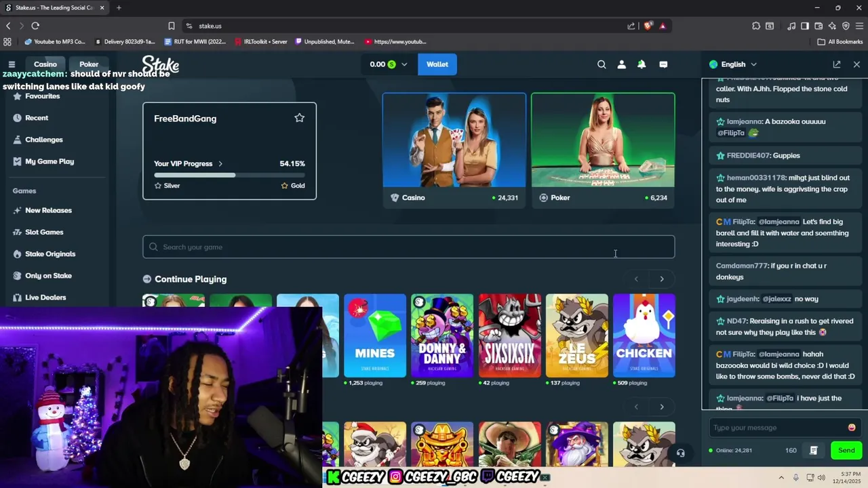Close the chat panel with X
Screen dimensions: 868x488
point(856,64)
